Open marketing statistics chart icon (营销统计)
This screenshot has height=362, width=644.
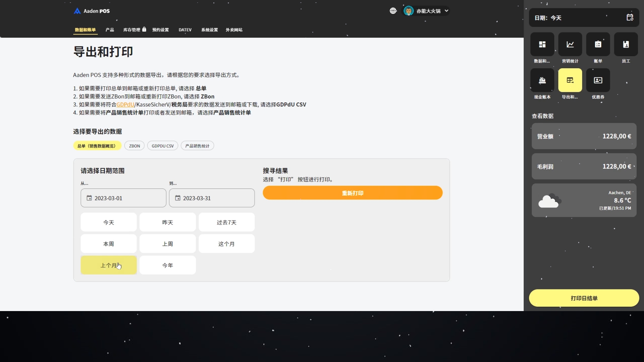point(570,44)
